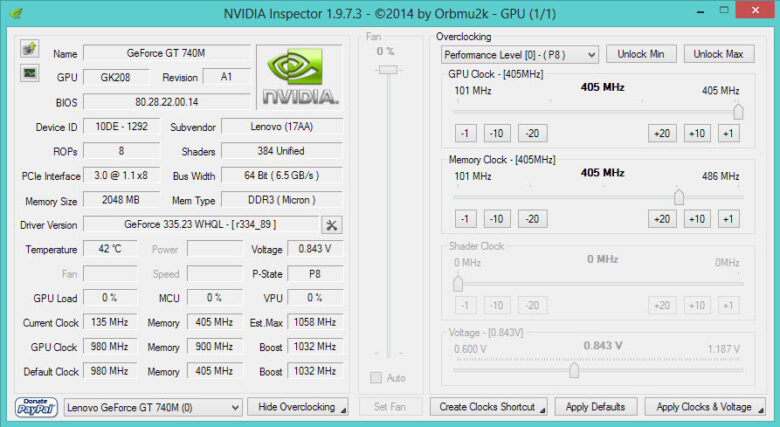The width and height of the screenshot is (780, 427).
Task: Click P-State value P8
Action: (315, 274)
